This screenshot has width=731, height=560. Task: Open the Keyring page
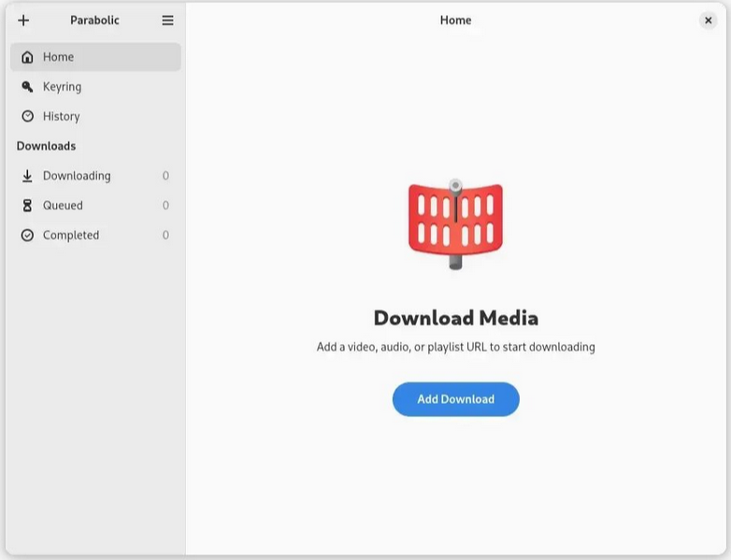click(62, 87)
